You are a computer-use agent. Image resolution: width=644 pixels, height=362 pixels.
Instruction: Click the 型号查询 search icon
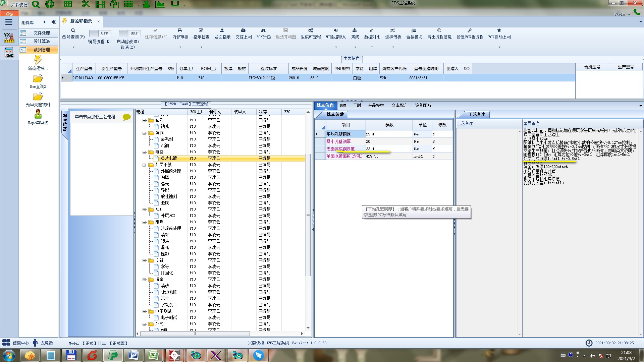coord(73,31)
